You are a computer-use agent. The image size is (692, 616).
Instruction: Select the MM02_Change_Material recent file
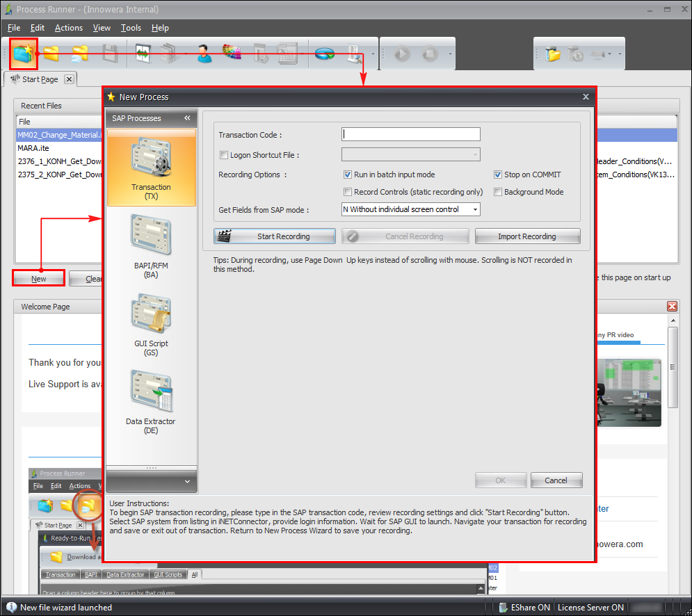pyautogui.click(x=60, y=135)
